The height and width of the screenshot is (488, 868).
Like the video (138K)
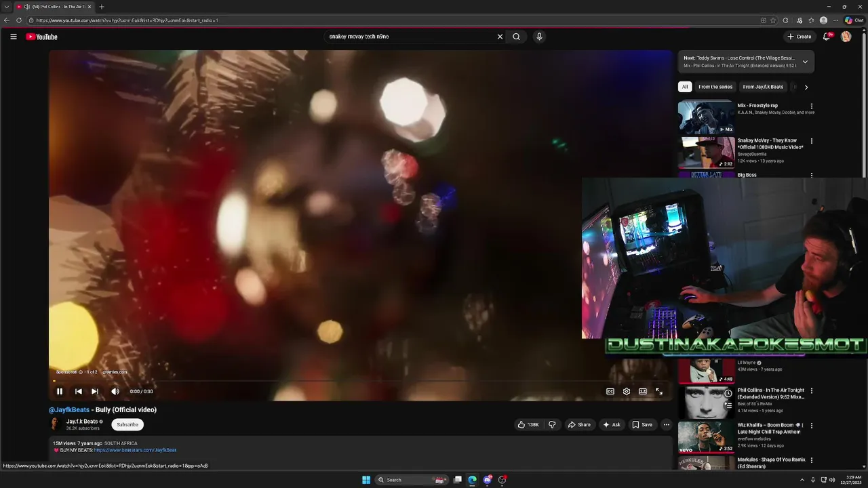pyautogui.click(x=528, y=425)
